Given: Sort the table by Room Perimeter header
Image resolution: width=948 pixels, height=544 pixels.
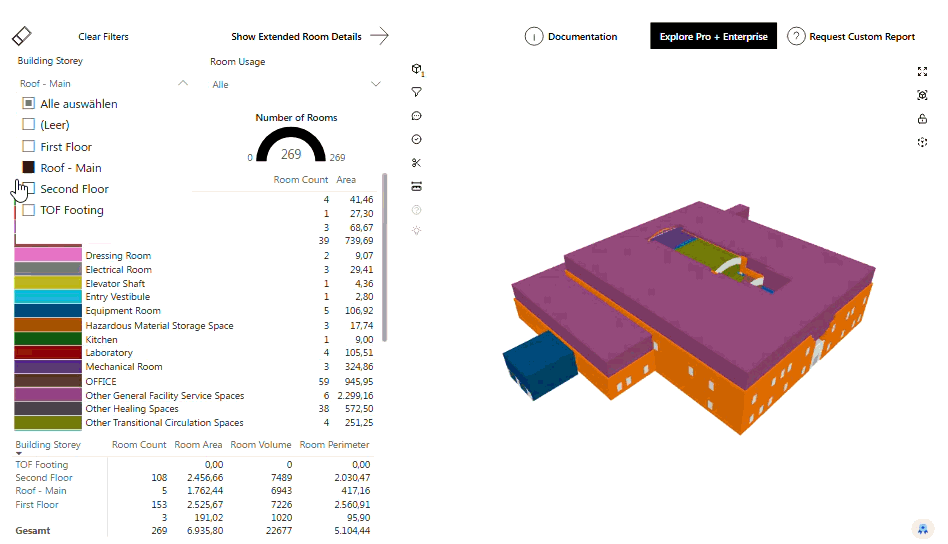Looking at the screenshot, I should 334,444.
